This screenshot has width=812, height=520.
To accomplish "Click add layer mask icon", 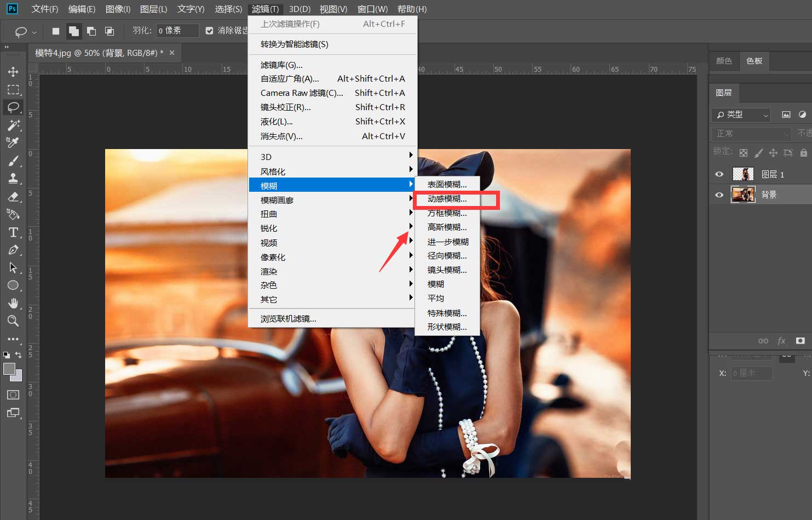I will [801, 341].
